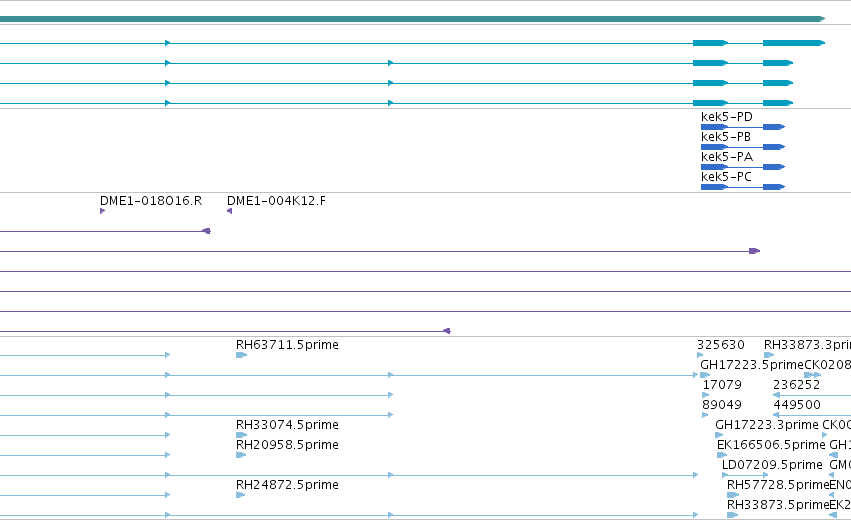The width and height of the screenshot is (851, 520).
Task: Select the thick teal gene span bar
Action: tap(412, 19)
